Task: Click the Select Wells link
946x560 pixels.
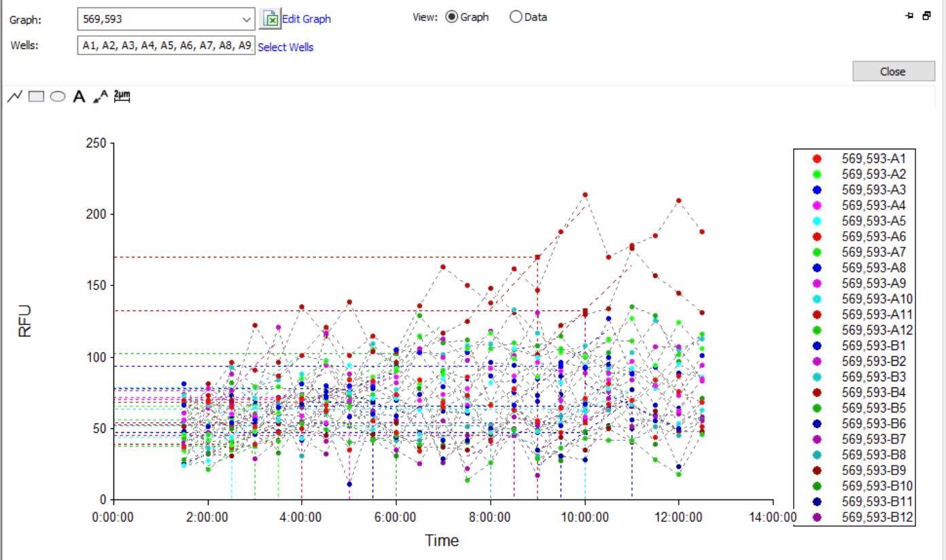Action: [x=285, y=47]
